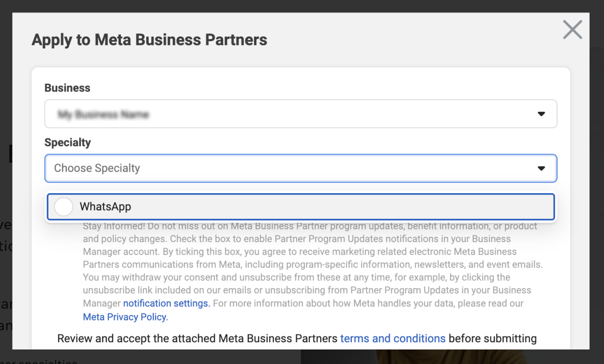The image size is (604, 364).
Task: Open the Meta Privacy Policy link
Action: pos(125,317)
